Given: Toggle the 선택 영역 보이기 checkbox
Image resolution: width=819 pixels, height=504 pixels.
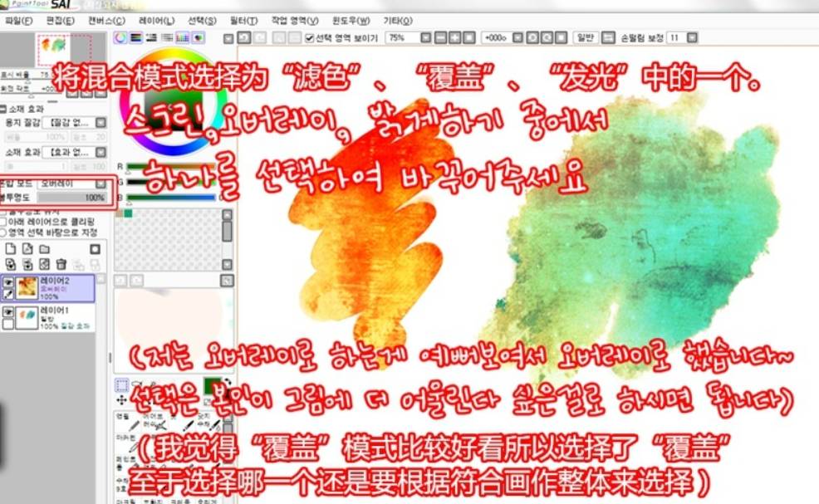Looking at the screenshot, I should point(310,38).
